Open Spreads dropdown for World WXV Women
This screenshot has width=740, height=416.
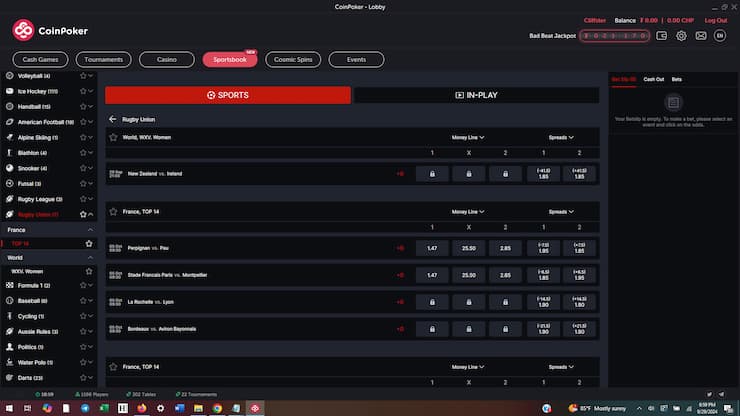(561, 137)
